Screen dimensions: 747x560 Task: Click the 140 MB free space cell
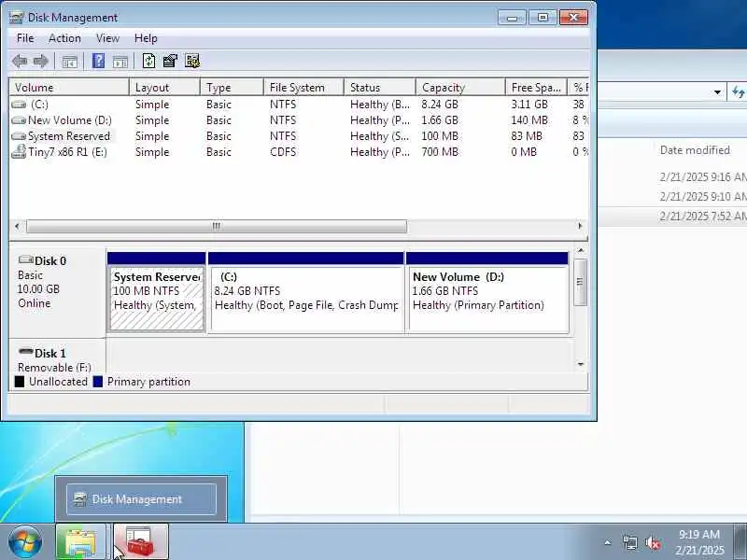pos(529,120)
